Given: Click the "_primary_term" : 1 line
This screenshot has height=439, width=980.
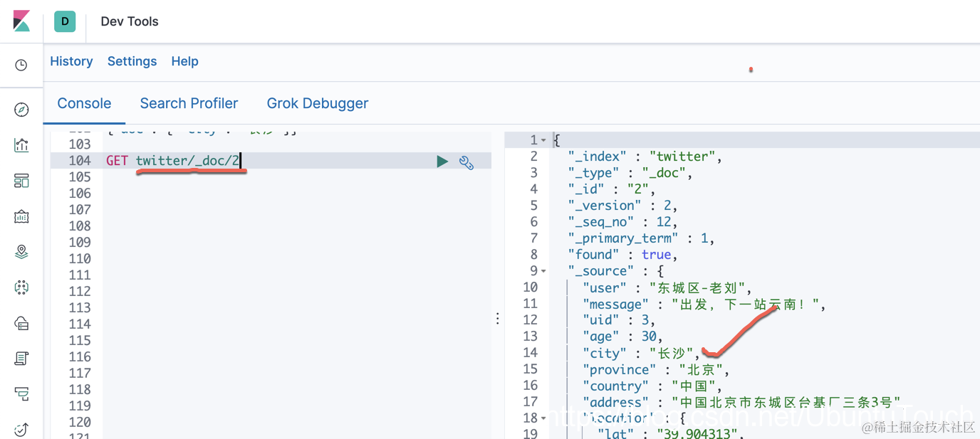Looking at the screenshot, I should (641, 238).
